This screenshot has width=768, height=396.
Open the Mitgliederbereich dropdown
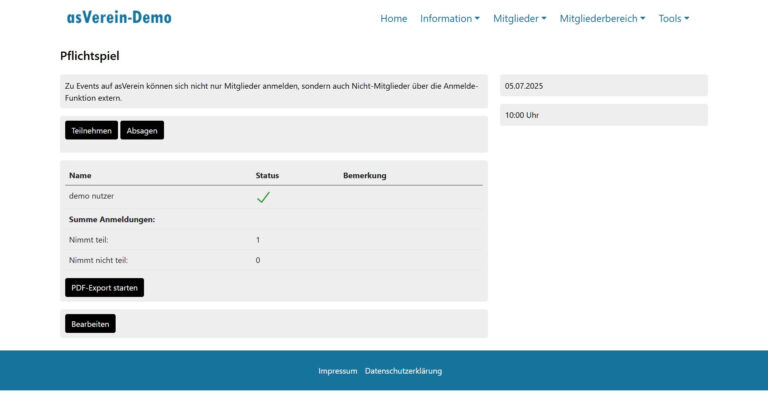[602, 19]
